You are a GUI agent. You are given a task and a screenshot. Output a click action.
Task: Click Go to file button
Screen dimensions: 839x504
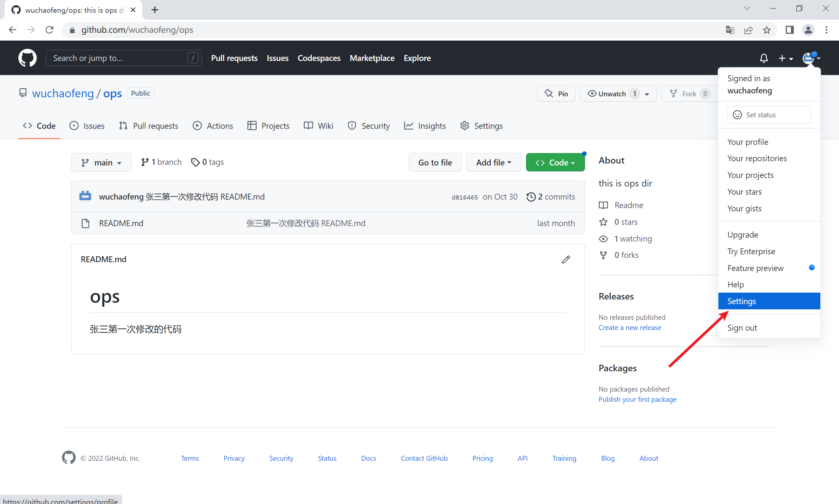tap(435, 162)
